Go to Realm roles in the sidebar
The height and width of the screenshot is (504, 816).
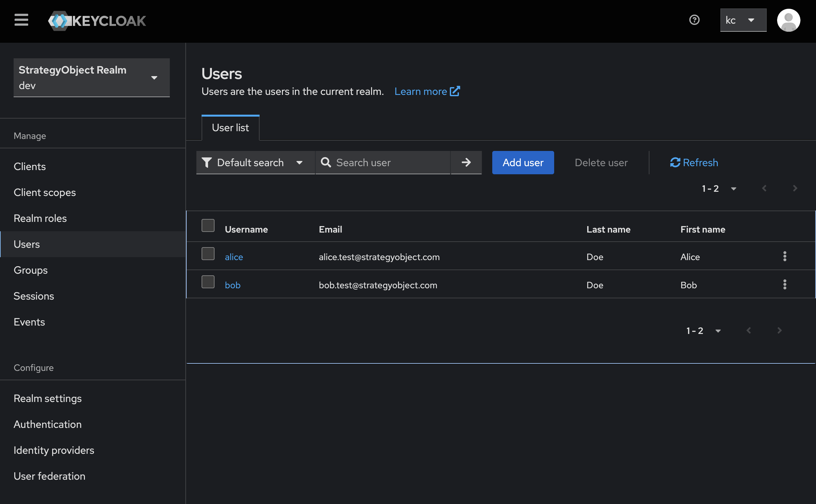coord(40,218)
